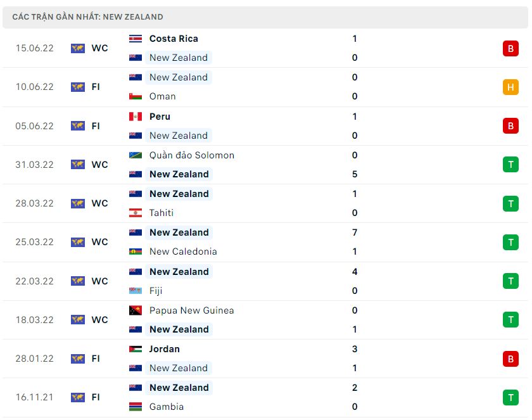
Task: Click the 'Các trận gần nhất: New Zealand' header
Action: pyautogui.click(x=87, y=17)
